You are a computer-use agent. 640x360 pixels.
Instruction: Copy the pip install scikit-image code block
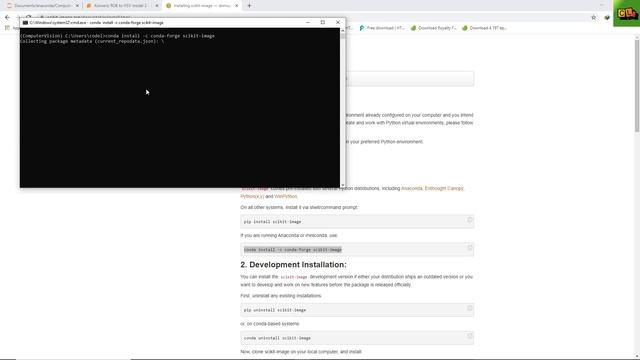pos(469,220)
